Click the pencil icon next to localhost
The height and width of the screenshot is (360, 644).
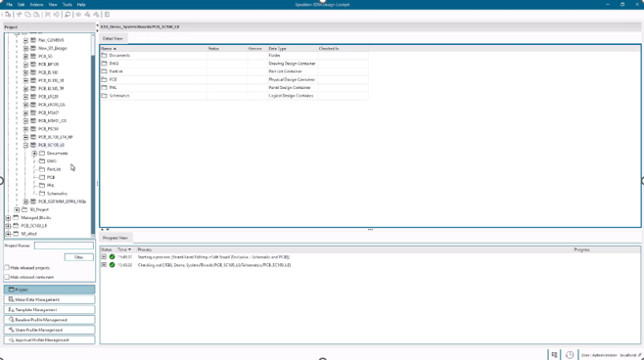(640, 355)
